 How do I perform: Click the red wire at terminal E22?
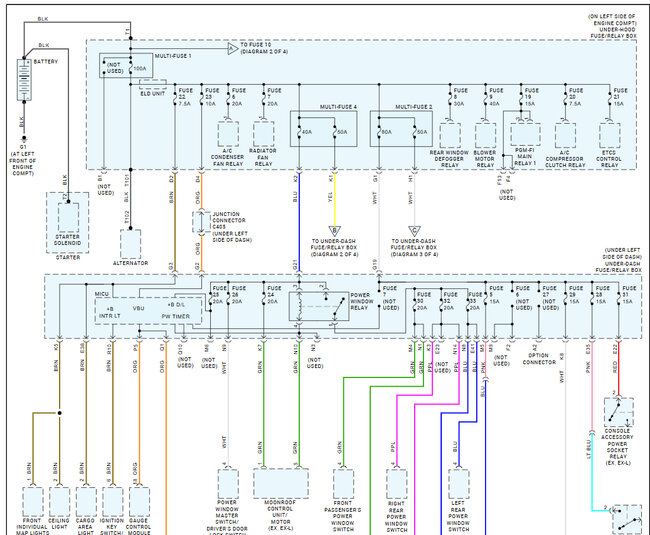click(618, 368)
